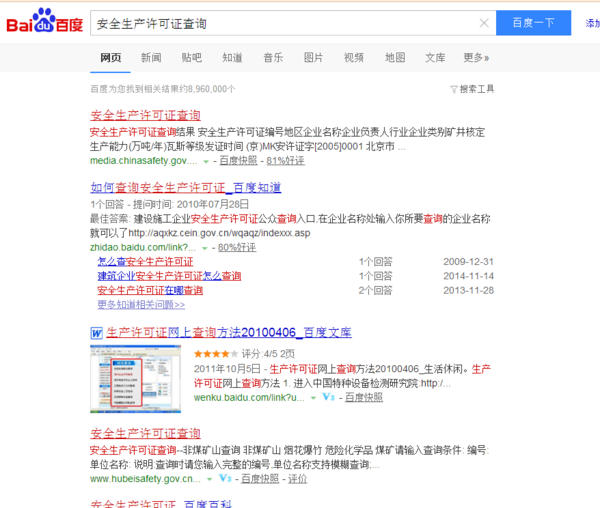
Task: Open the Wenku document preview thumbnail
Action: (x=135, y=379)
